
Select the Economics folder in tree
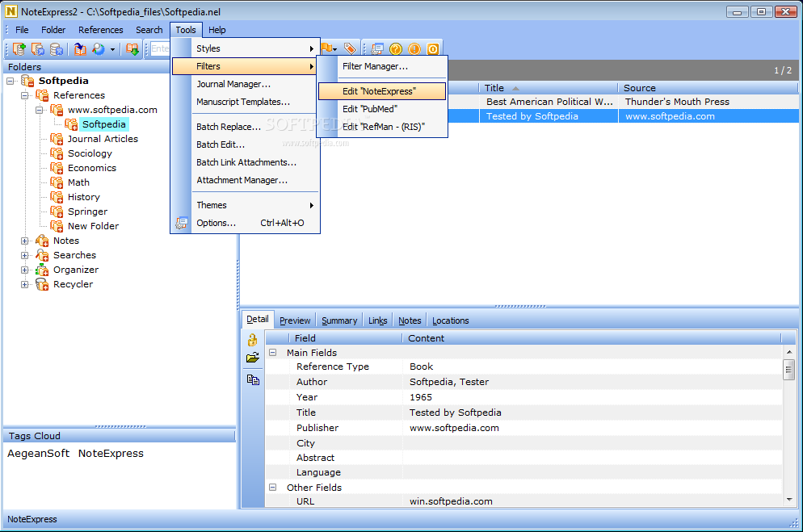[91, 168]
